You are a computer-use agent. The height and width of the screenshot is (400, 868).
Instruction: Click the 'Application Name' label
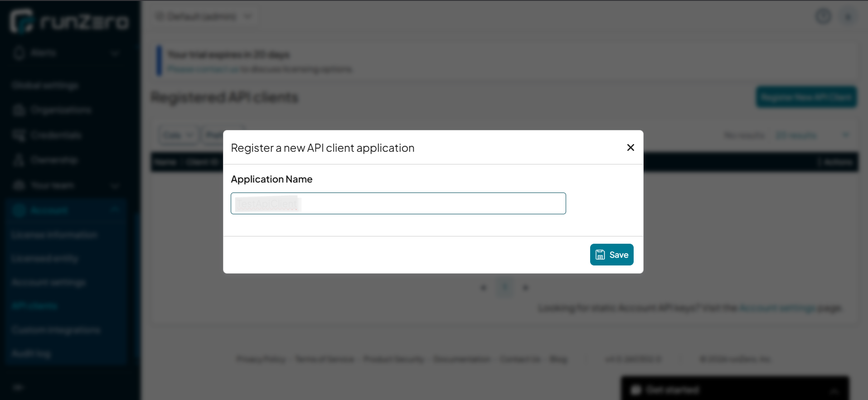pyautogui.click(x=272, y=179)
